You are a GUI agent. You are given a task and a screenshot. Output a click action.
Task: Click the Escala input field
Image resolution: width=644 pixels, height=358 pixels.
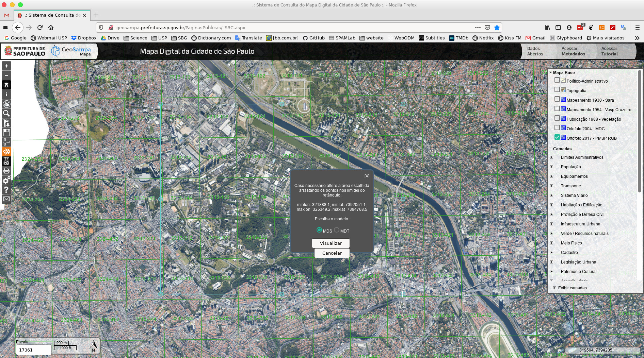coord(33,350)
